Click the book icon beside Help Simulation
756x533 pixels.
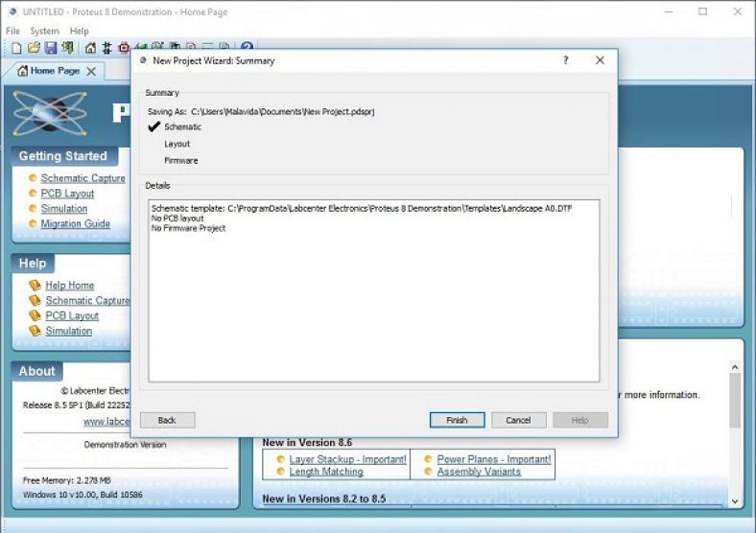(x=35, y=331)
